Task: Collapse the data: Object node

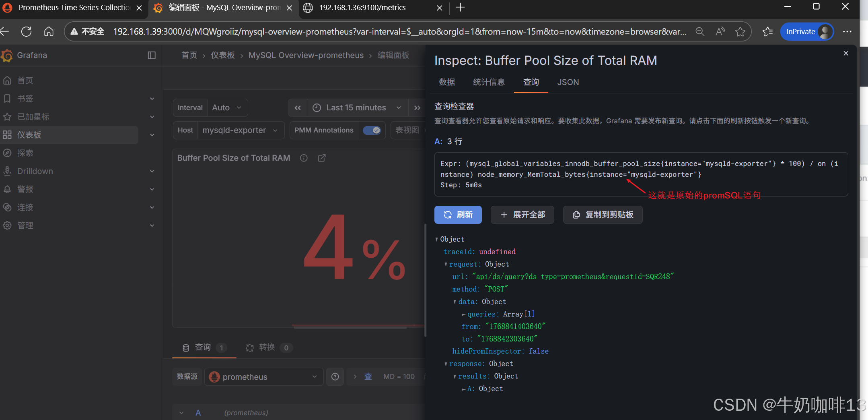Action: pos(455,302)
